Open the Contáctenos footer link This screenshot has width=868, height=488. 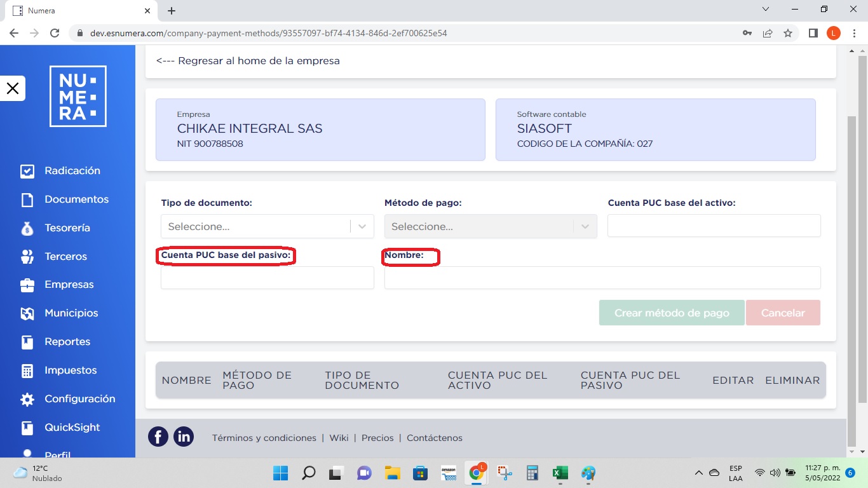(435, 438)
